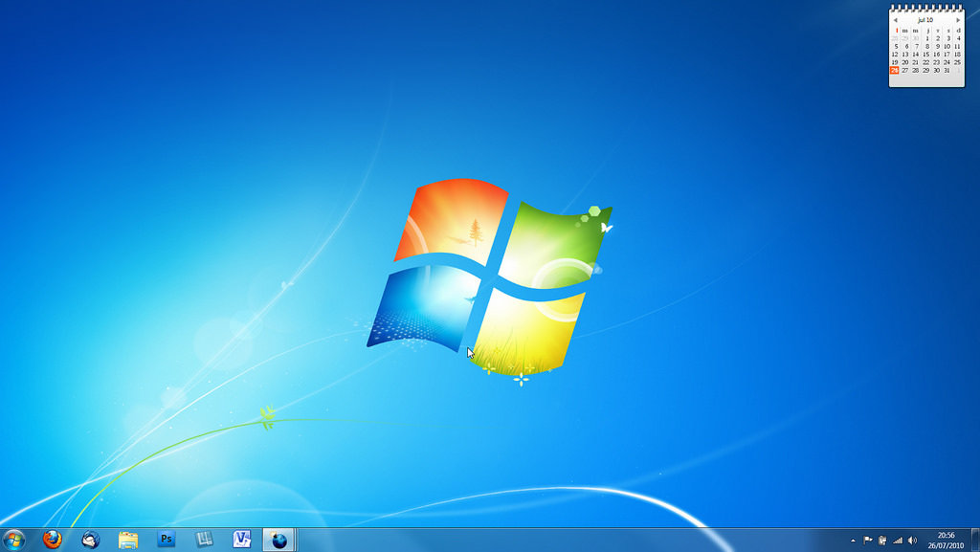Viewport: 980px width, 552px height.
Task: Open Windows Explorer folder icon
Action: point(128,540)
